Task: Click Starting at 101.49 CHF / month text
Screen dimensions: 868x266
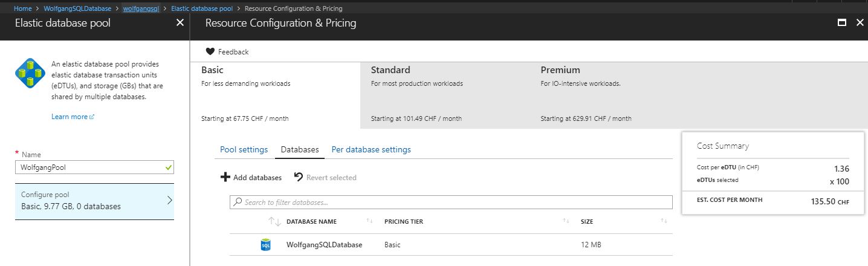Action: coord(416,118)
